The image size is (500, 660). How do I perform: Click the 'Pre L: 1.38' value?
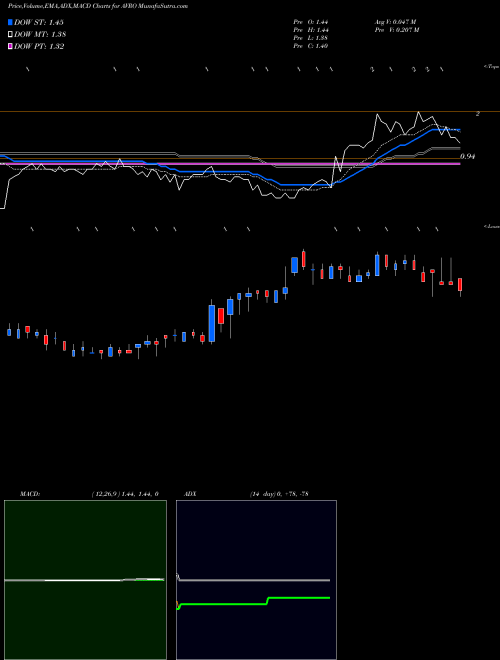coord(311,38)
